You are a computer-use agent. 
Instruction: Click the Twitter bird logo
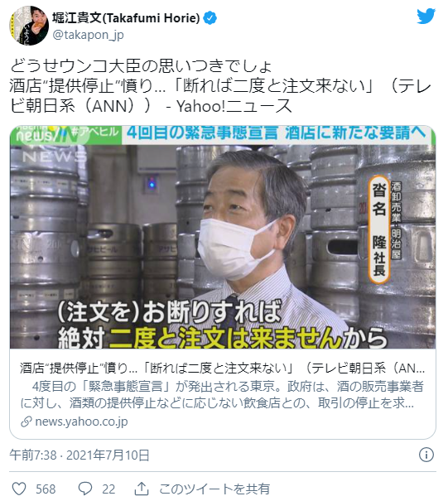click(426, 16)
